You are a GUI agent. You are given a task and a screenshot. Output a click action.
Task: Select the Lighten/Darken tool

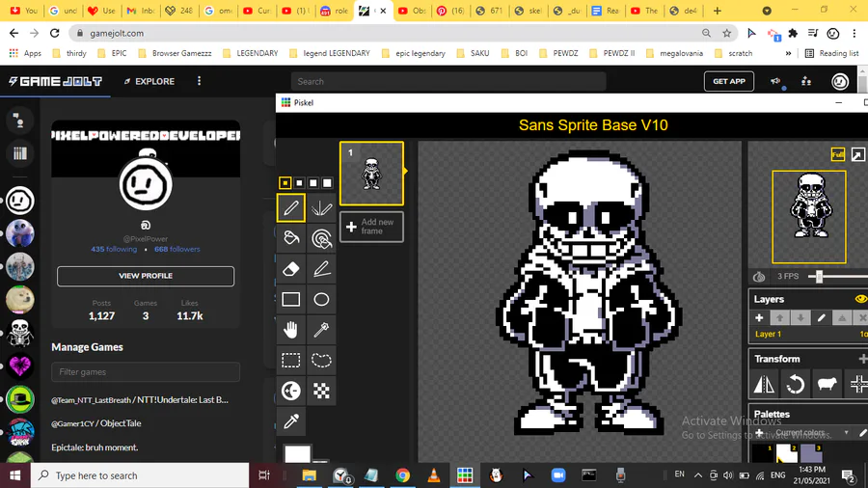click(x=290, y=391)
